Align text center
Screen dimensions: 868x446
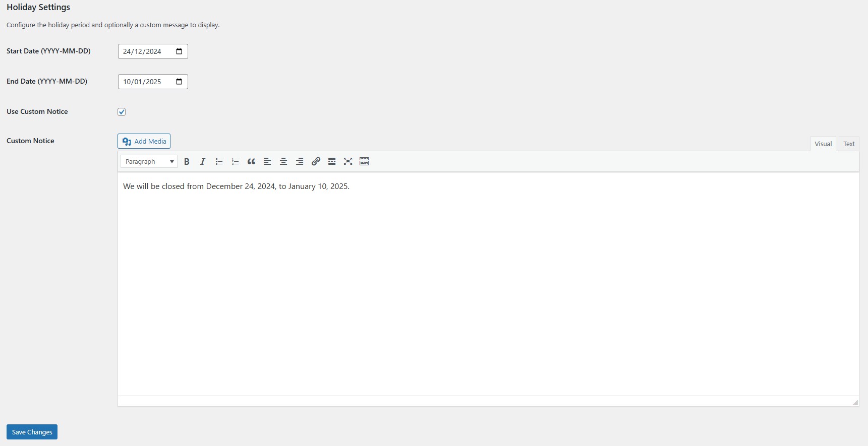point(283,161)
